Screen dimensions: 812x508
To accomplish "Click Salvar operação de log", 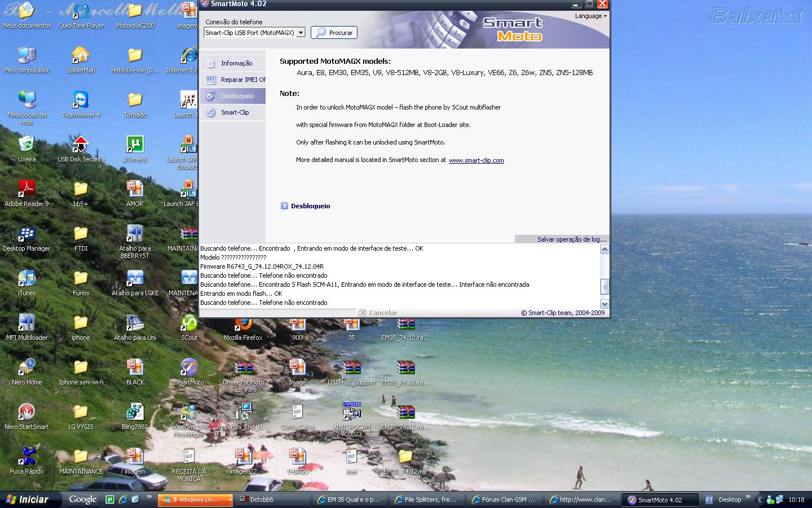I will [571, 239].
